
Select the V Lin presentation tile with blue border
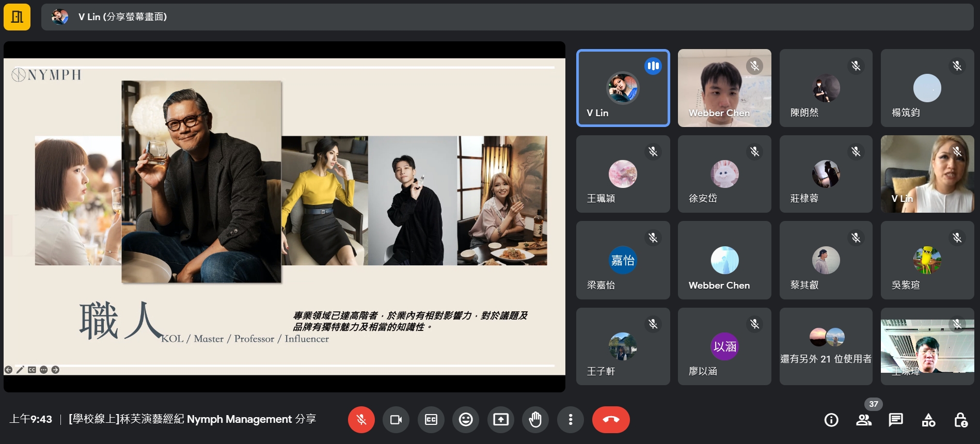point(623,88)
